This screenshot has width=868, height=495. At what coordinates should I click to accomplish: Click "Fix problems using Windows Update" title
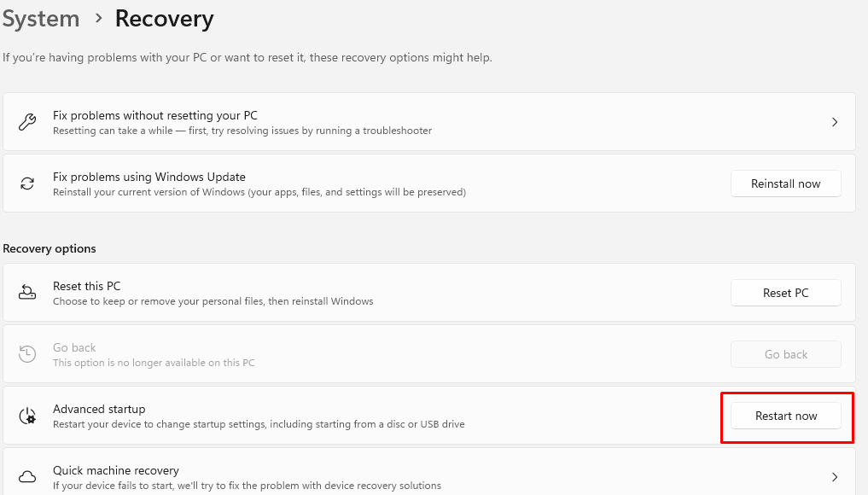[149, 177]
